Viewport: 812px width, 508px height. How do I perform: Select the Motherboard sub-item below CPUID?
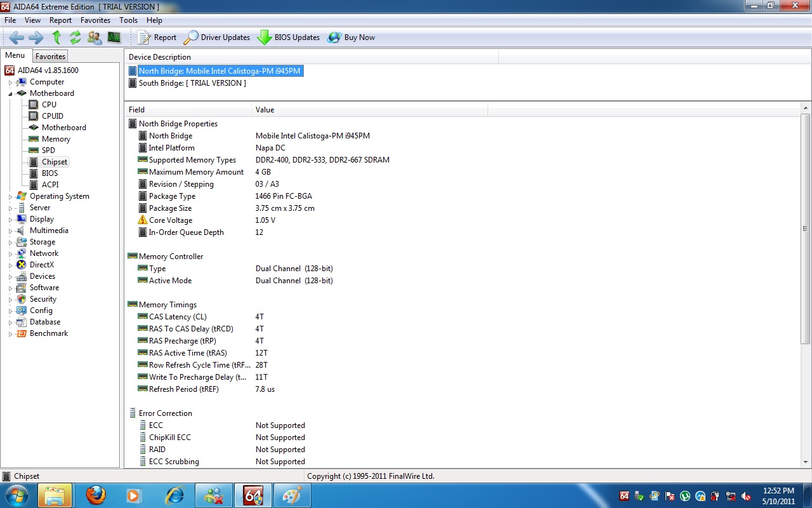64,128
